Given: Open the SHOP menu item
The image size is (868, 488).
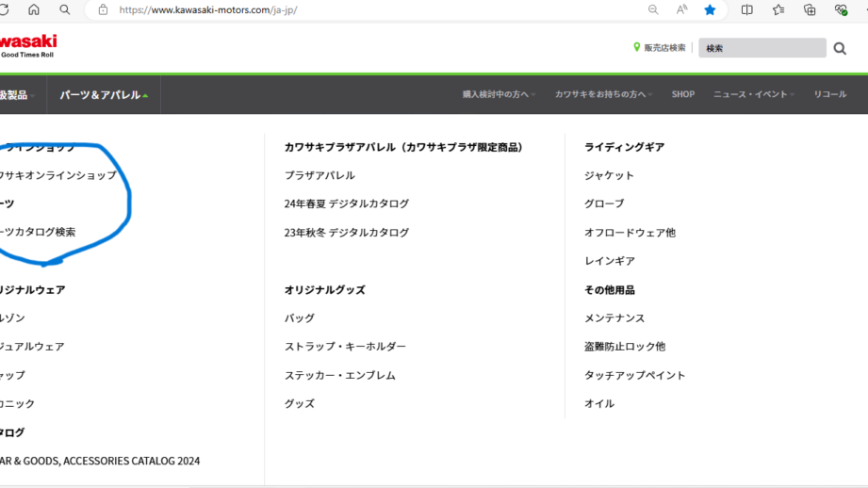Looking at the screenshot, I should (x=682, y=94).
